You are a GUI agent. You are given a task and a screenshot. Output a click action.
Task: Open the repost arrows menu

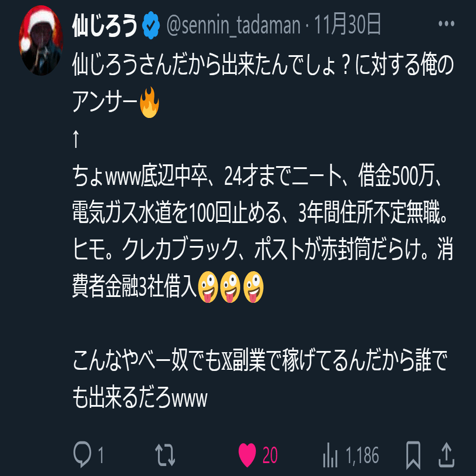[x=165, y=455]
